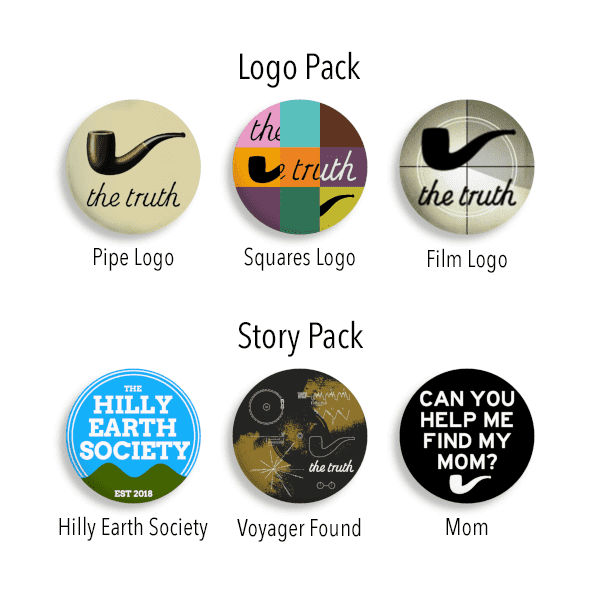The height and width of the screenshot is (600, 600).
Task: Click the 'Story Pack' heading
Action: [x=300, y=337]
